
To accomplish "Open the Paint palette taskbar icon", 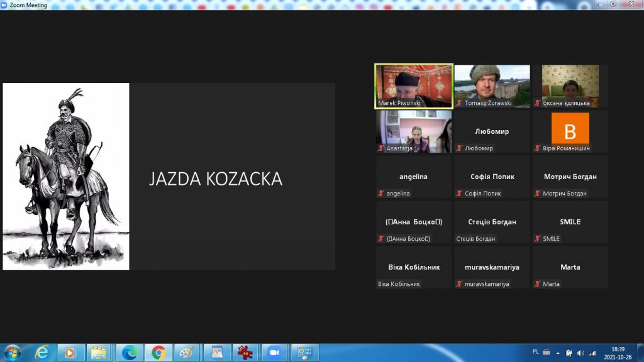I will tap(187, 353).
